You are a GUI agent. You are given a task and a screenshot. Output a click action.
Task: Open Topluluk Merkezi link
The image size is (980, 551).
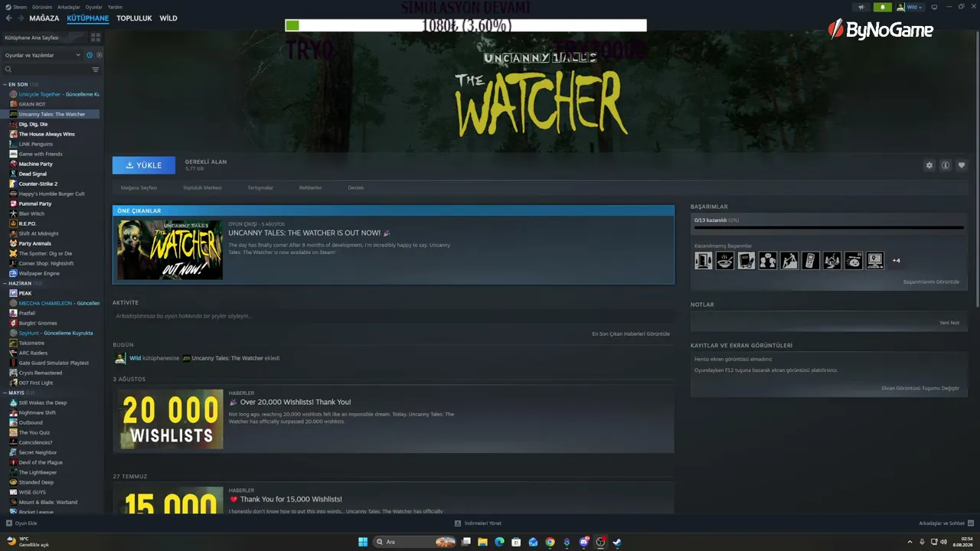pos(202,187)
